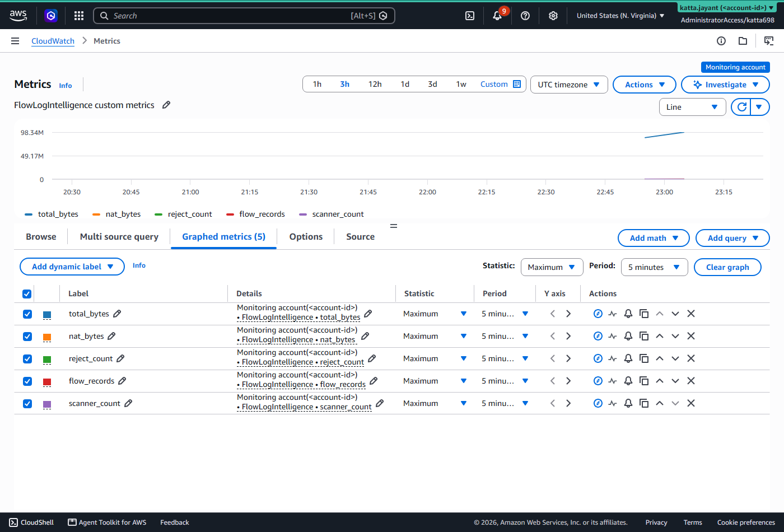Edit the reject_count details pencil
The height and width of the screenshot is (532, 784).
(x=372, y=358)
